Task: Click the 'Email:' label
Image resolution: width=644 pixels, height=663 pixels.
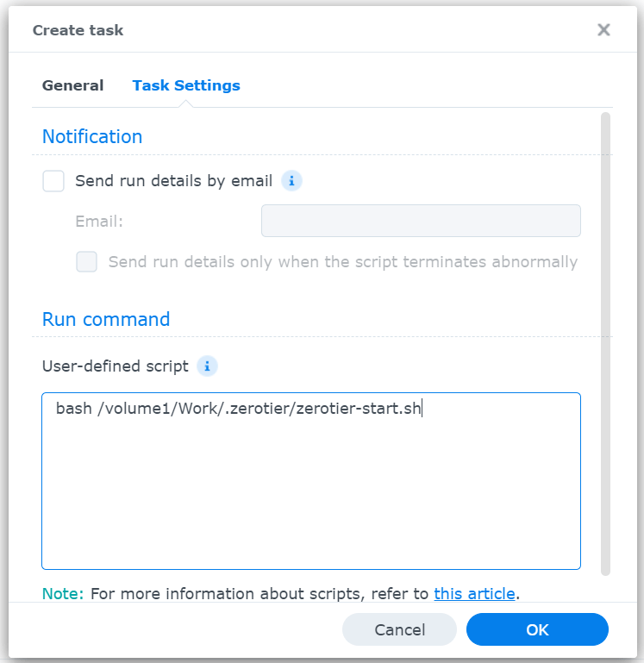Action: pos(99,221)
